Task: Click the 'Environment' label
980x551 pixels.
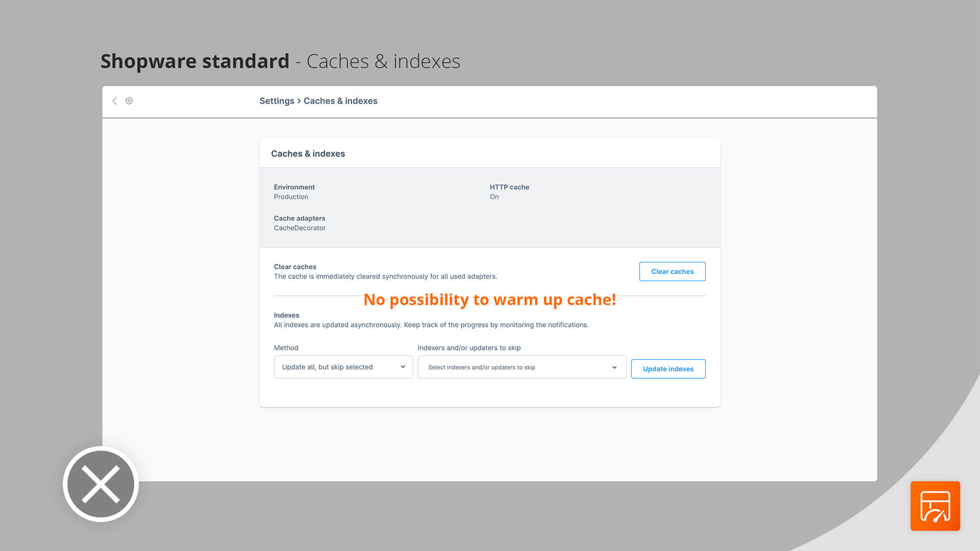Action: pyautogui.click(x=294, y=187)
